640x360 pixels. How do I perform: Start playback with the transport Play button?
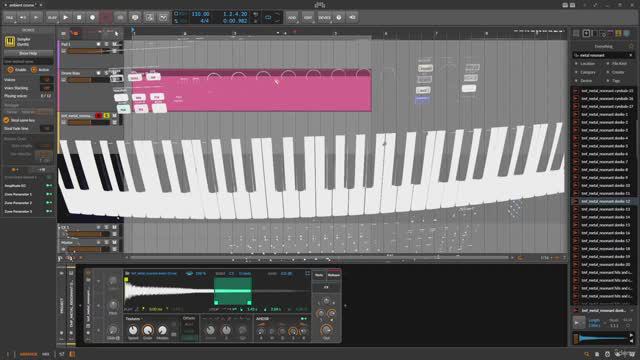point(66,18)
